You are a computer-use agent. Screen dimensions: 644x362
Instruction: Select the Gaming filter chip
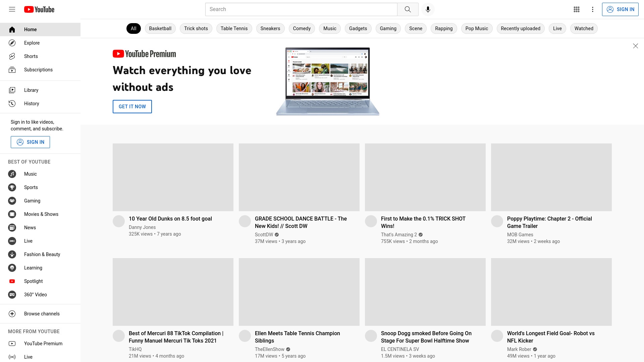point(388,28)
